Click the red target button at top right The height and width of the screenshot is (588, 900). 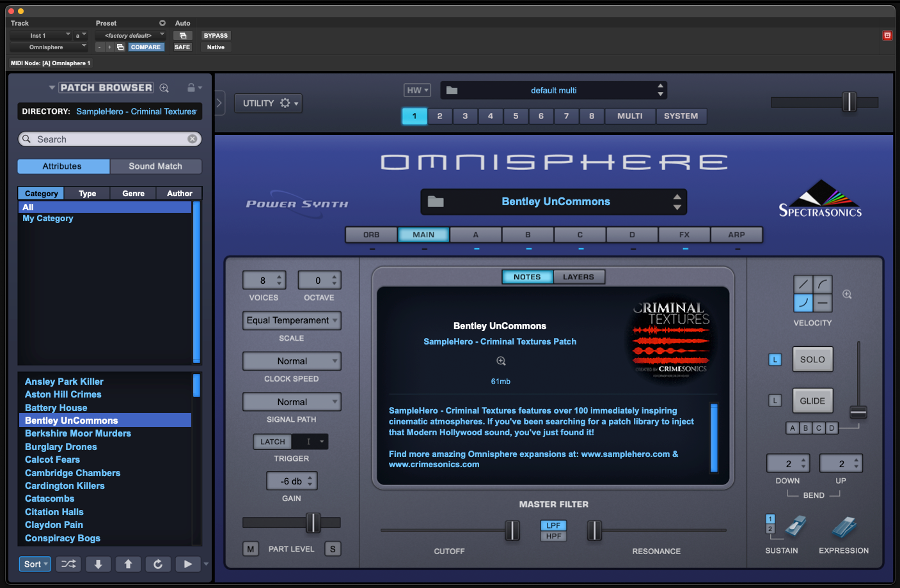(887, 36)
